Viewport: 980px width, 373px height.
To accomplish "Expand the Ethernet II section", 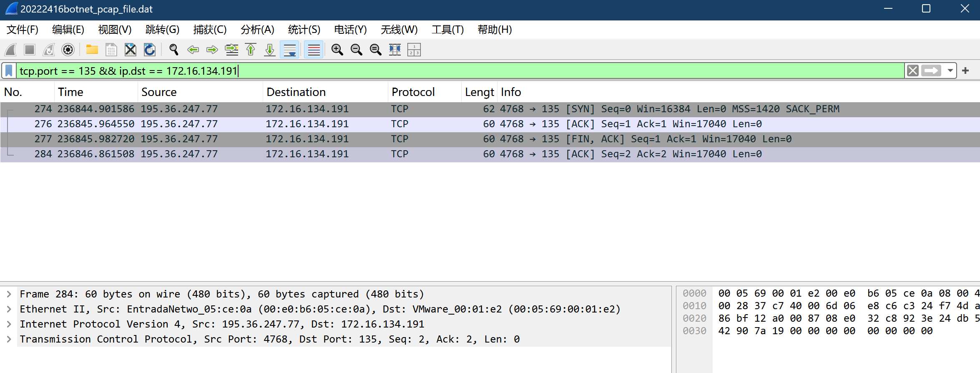I will click(9, 309).
